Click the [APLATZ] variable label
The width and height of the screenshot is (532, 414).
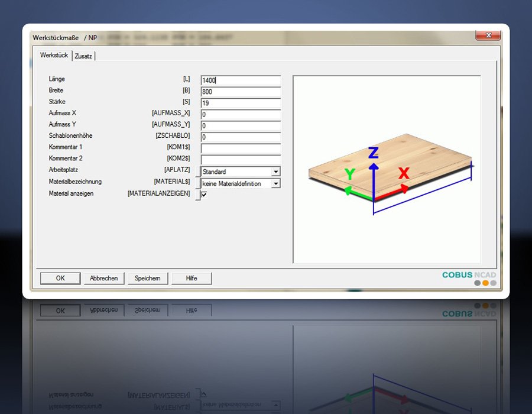(177, 169)
